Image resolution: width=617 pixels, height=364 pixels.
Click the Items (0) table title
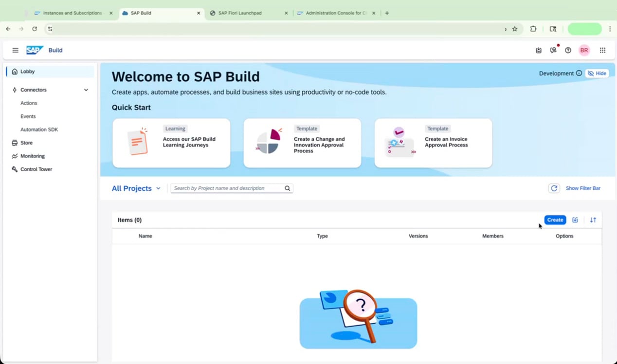point(129,220)
